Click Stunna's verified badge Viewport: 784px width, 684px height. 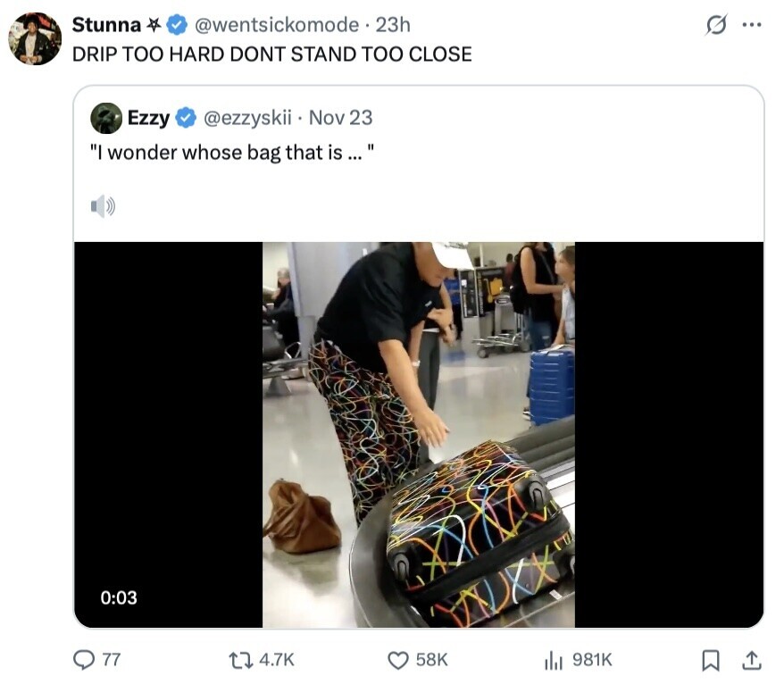pyautogui.click(x=178, y=25)
